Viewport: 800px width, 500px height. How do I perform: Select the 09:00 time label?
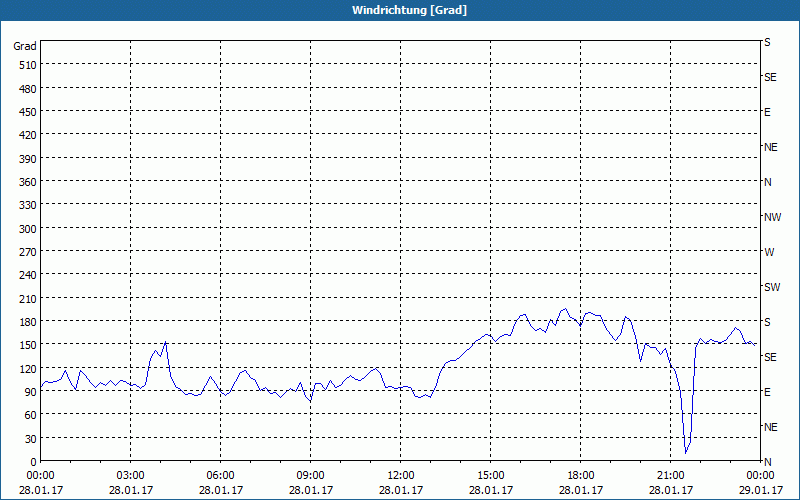point(311,476)
